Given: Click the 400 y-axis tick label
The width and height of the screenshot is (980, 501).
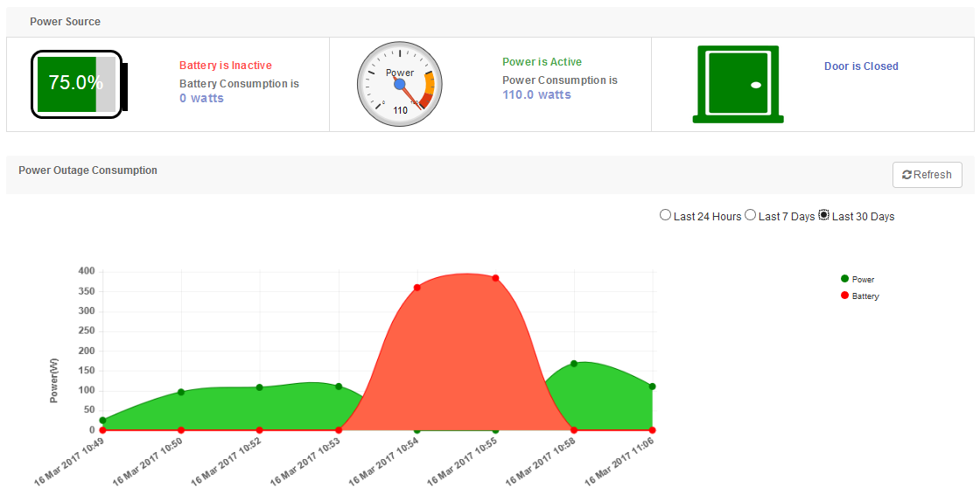Looking at the screenshot, I should pyautogui.click(x=87, y=271).
